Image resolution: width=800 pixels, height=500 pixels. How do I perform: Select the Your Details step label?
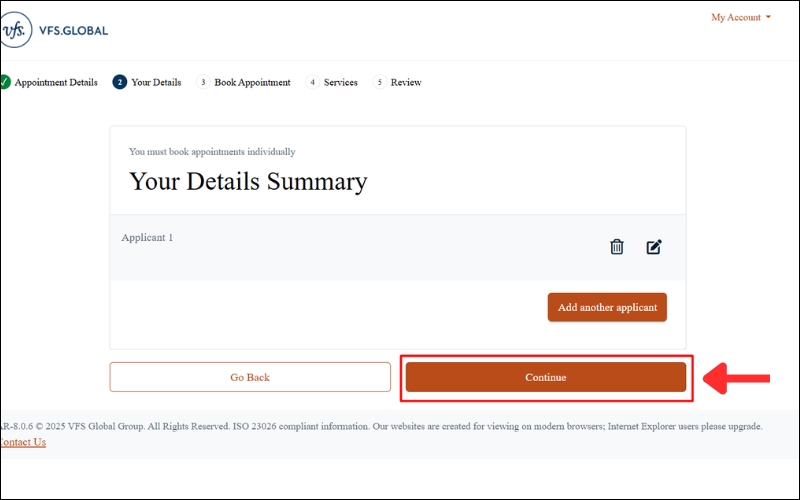click(x=156, y=82)
